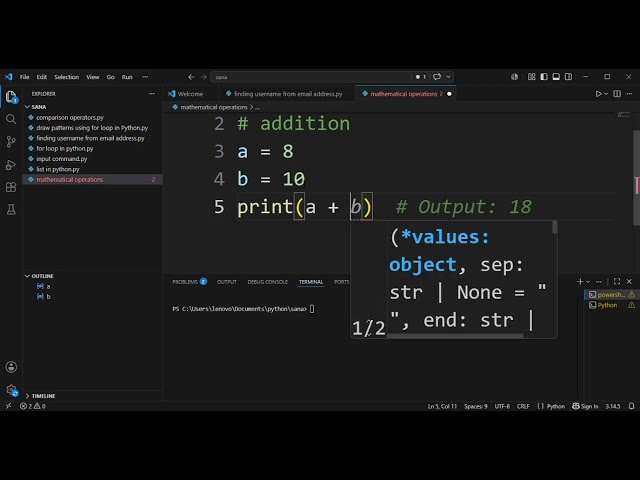
Task: Open the Selection menu
Action: [67, 77]
